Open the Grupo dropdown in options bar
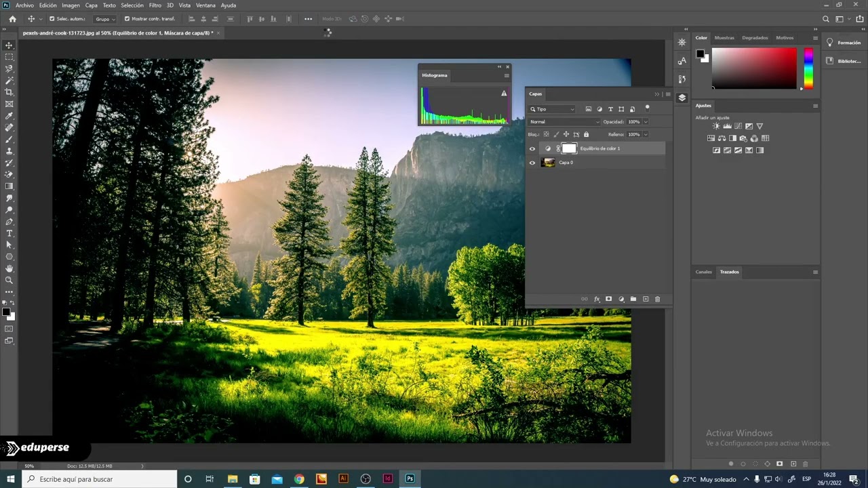The width and height of the screenshot is (868, 488). (x=105, y=19)
